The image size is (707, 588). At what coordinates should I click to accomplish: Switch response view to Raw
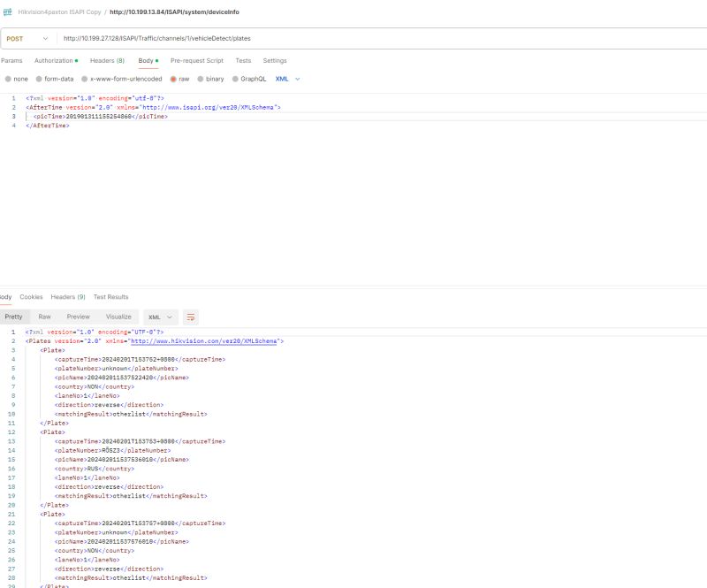[x=45, y=317]
